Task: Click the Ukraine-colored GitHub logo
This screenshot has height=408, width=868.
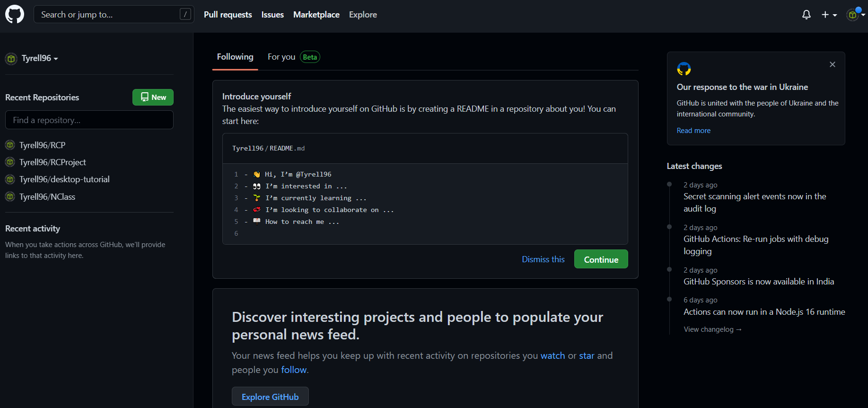Action: 684,69
